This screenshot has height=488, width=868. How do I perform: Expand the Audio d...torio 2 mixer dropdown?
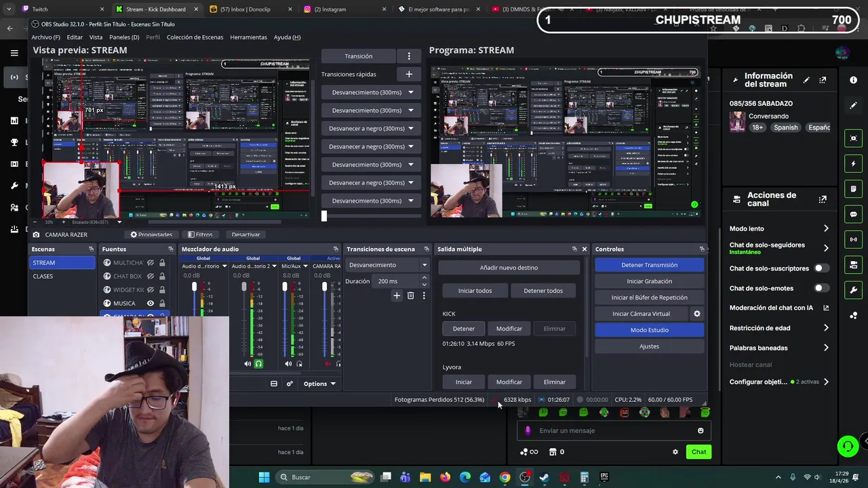click(275, 266)
